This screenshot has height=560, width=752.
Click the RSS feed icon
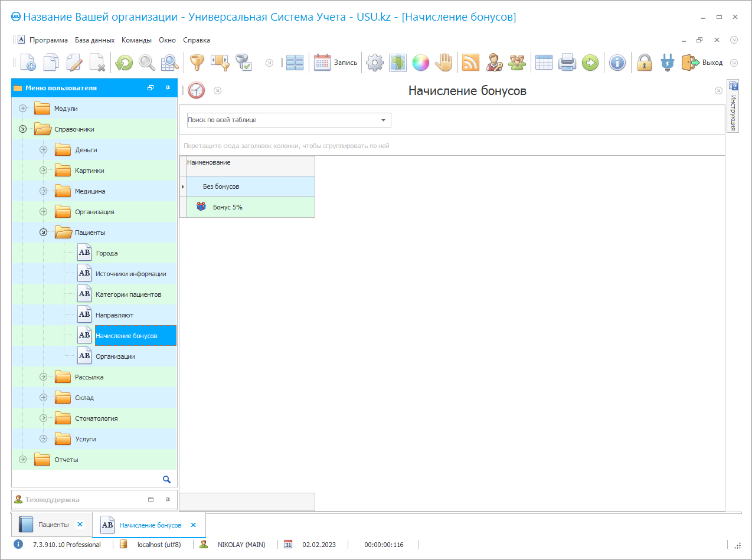470,63
